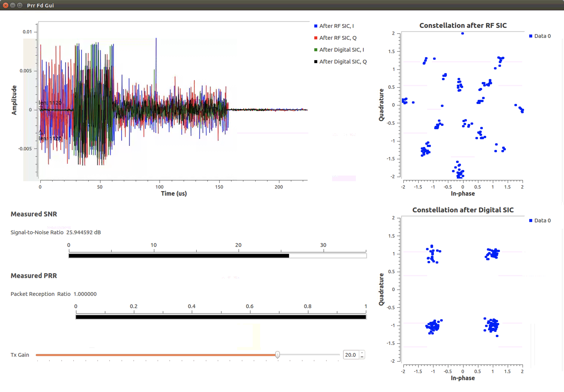Screen dimensions: 564x392
Task: Click the green After Digital SIC, I legend marker
Action: [316, 50]
